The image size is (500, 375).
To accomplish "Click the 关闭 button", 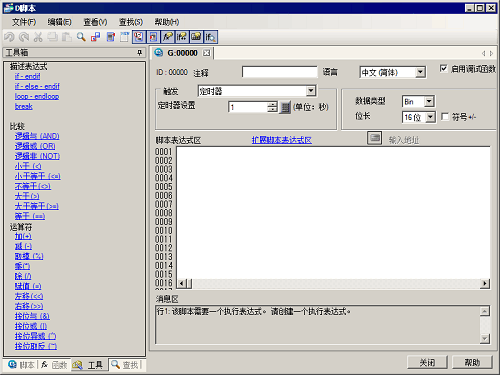I will click(x=427, y=362).
